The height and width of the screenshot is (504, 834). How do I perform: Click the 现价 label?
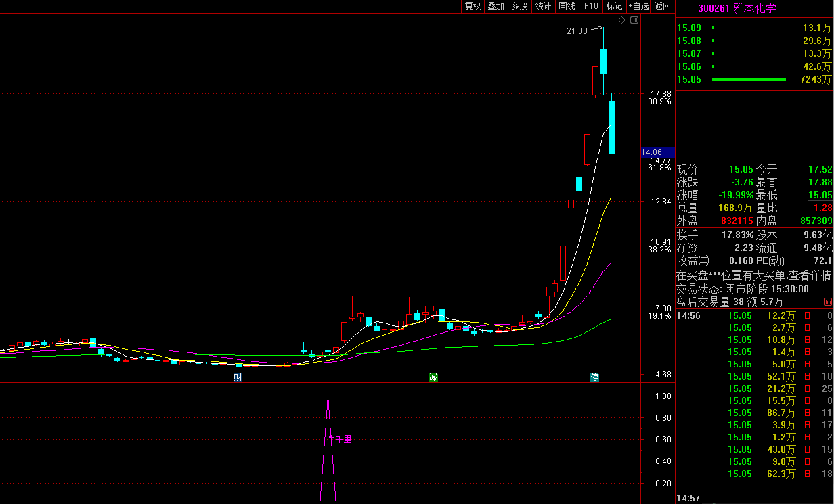pos(687,169)
